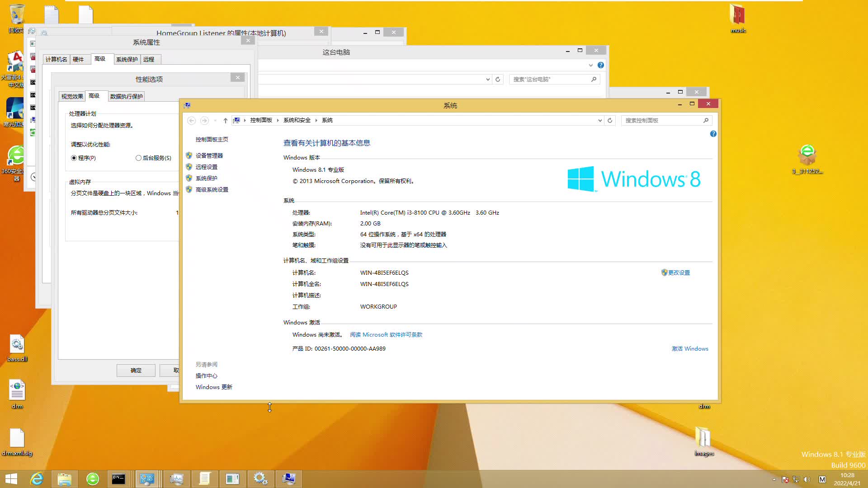
Task: Select the 后台服务(S) radio button
Action: pos(138,158)
